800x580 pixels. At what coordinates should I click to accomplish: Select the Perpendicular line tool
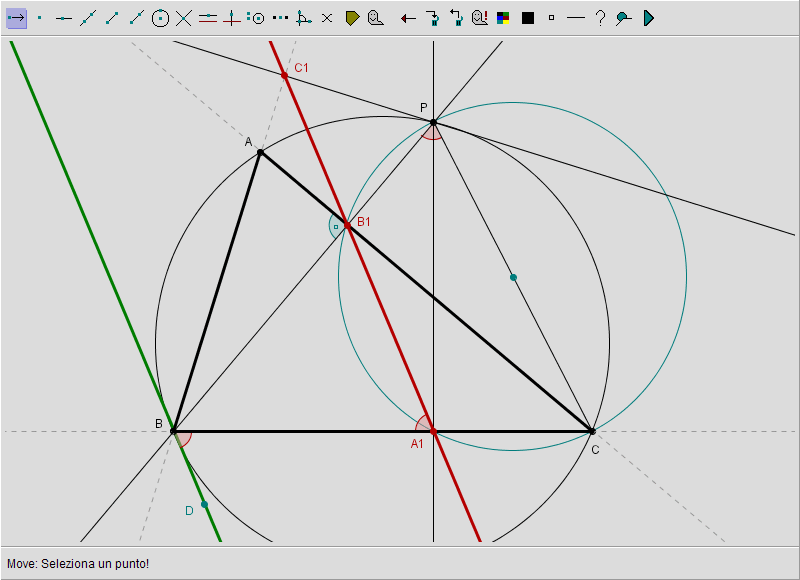[232, 18]
